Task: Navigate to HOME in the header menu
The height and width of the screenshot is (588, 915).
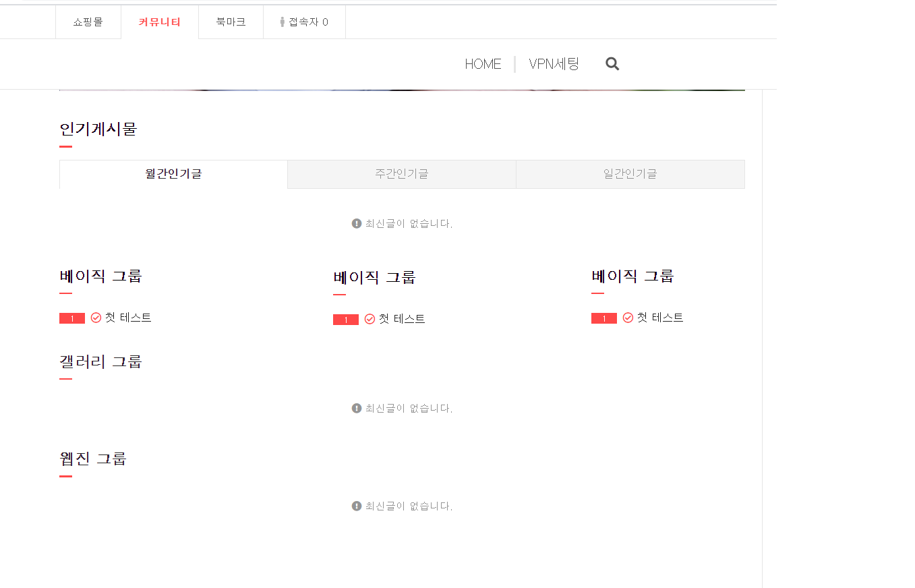Action: pos(483,64)
